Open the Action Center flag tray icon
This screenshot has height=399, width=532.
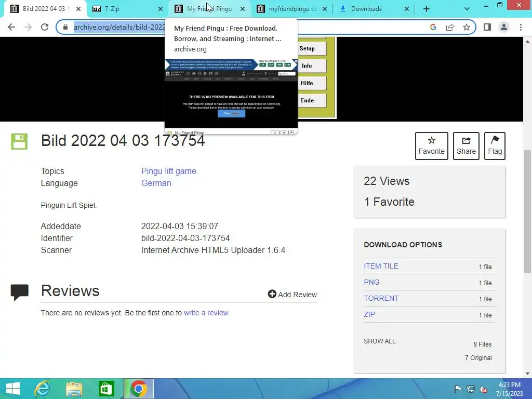pyautogui.click(x=458, y=389)
